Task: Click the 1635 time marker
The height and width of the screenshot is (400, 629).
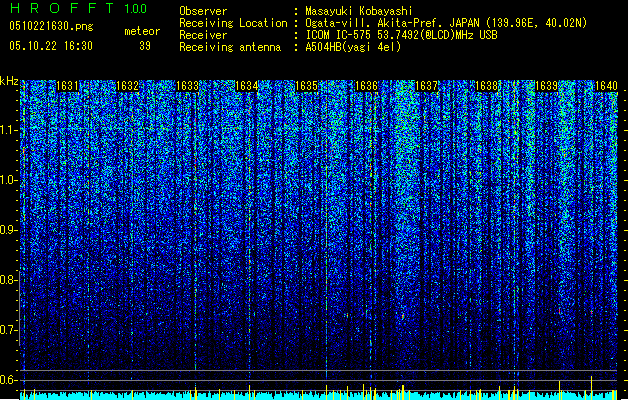Action: tap(306, 86)
